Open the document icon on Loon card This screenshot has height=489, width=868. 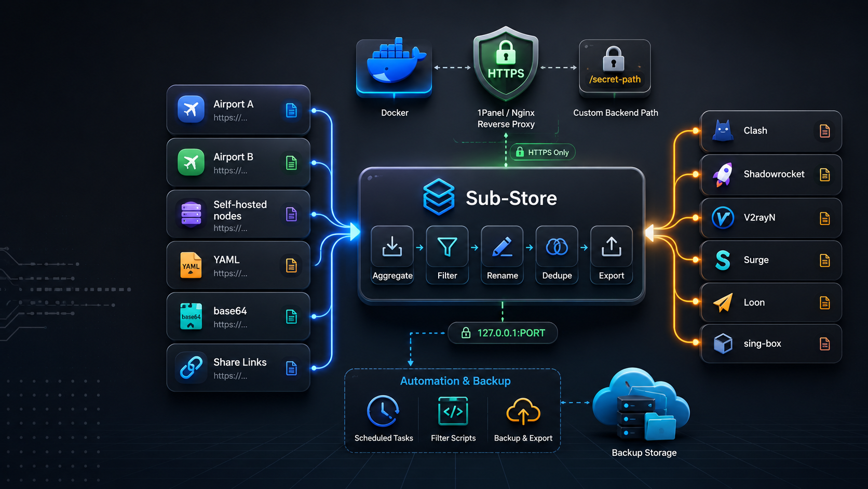tap(824, 302)
